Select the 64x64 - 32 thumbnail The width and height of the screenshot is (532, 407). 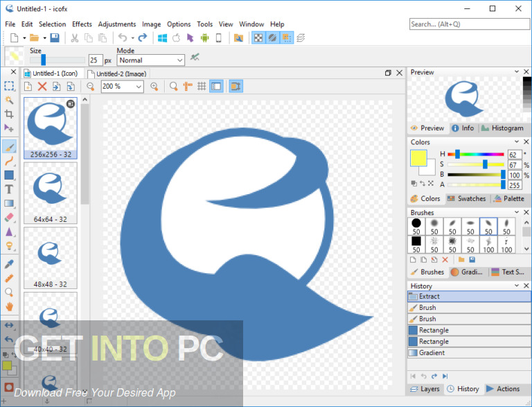(50, 193)
